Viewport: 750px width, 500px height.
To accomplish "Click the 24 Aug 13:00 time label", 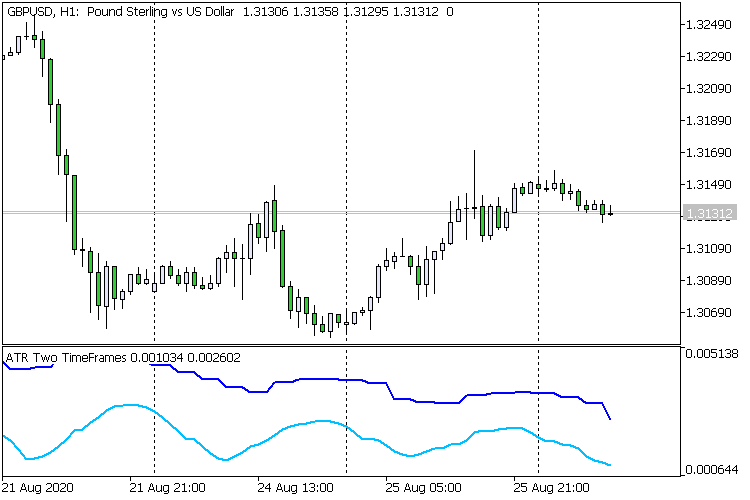I will tap(295, 488).
